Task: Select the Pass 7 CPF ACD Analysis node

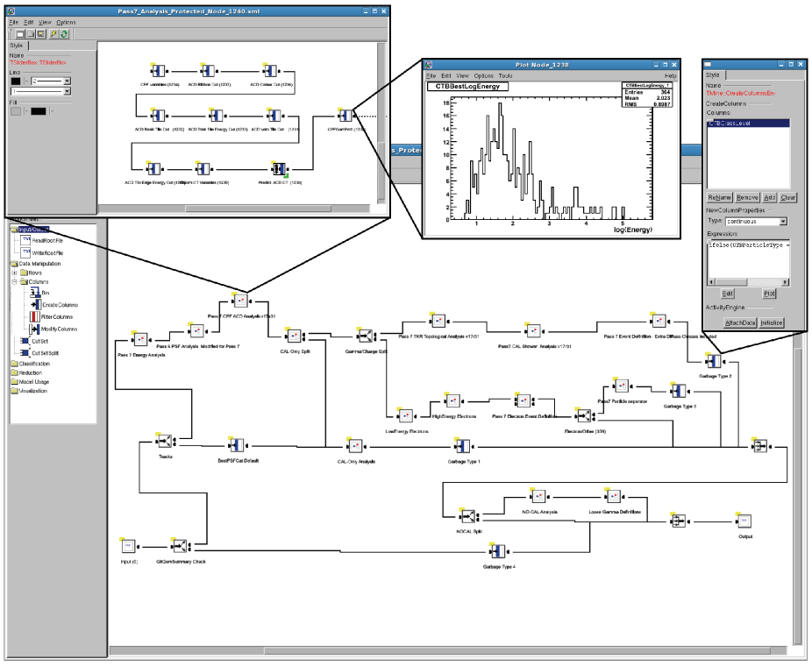Action: point(240,301)
